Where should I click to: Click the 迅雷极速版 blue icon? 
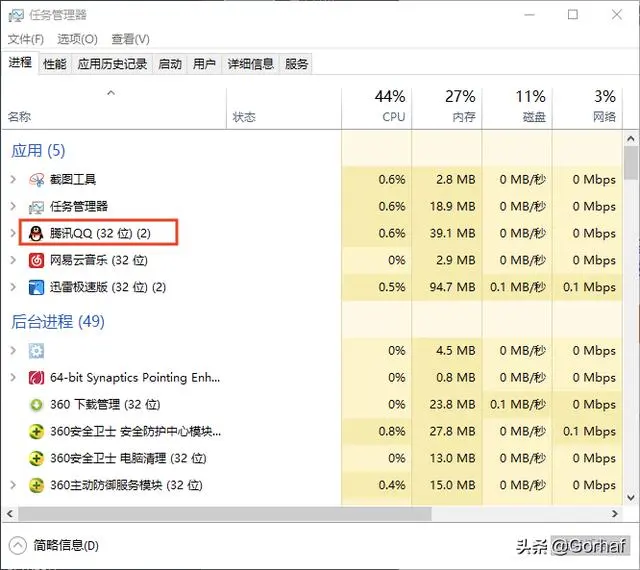(36, 287)
